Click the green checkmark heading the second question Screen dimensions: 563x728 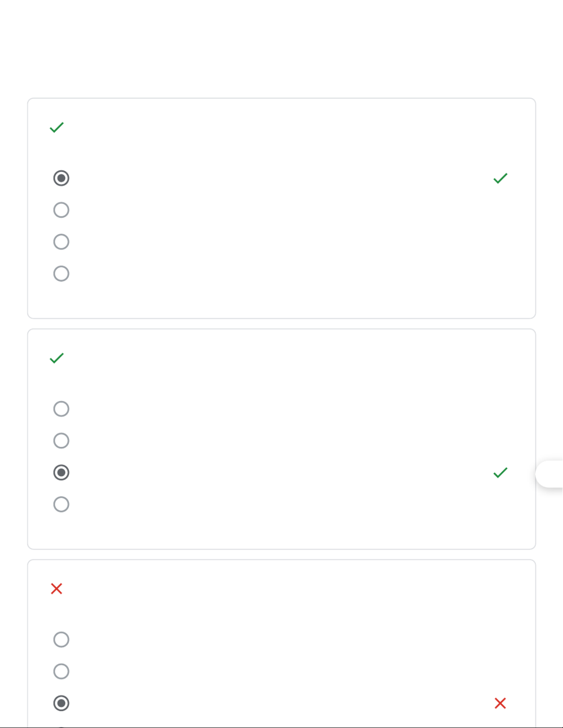click(x=57, y=358)
